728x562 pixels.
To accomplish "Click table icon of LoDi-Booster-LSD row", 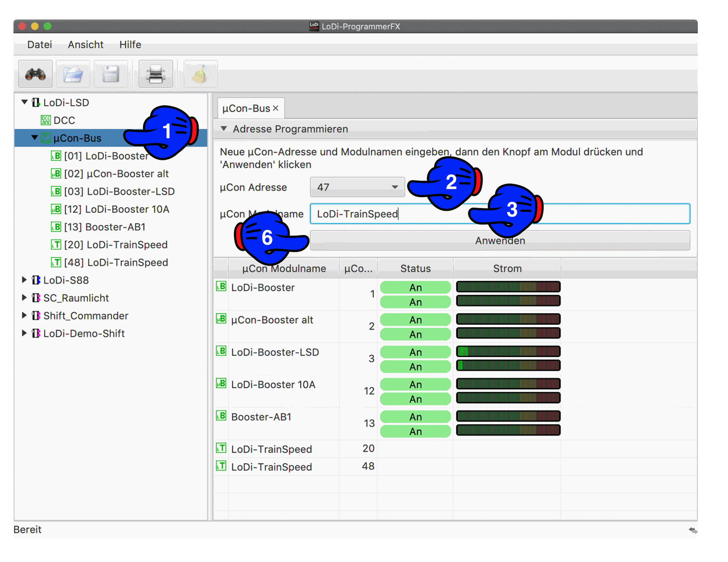I will 221,351.
